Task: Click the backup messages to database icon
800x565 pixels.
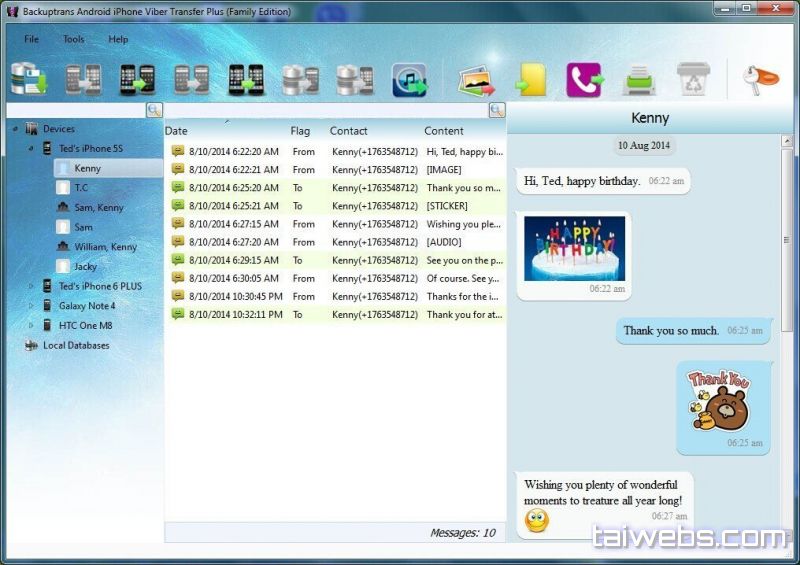Action: (x=29, y=79)
